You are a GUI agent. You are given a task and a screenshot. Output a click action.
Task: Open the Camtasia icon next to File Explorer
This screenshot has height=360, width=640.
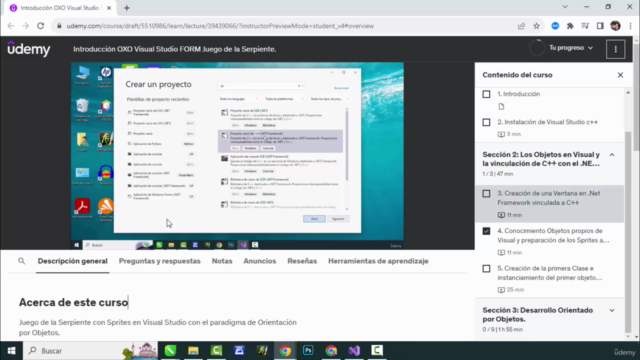216,351
